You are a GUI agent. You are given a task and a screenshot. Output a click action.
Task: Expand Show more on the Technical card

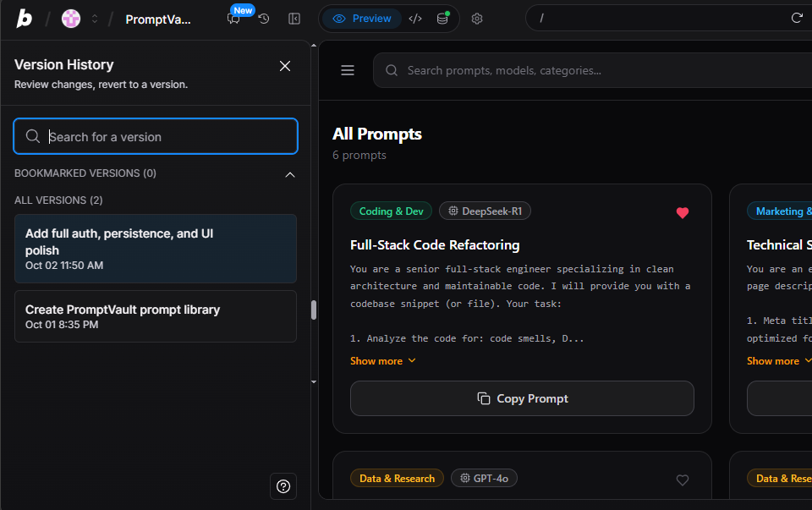point(779,361)
